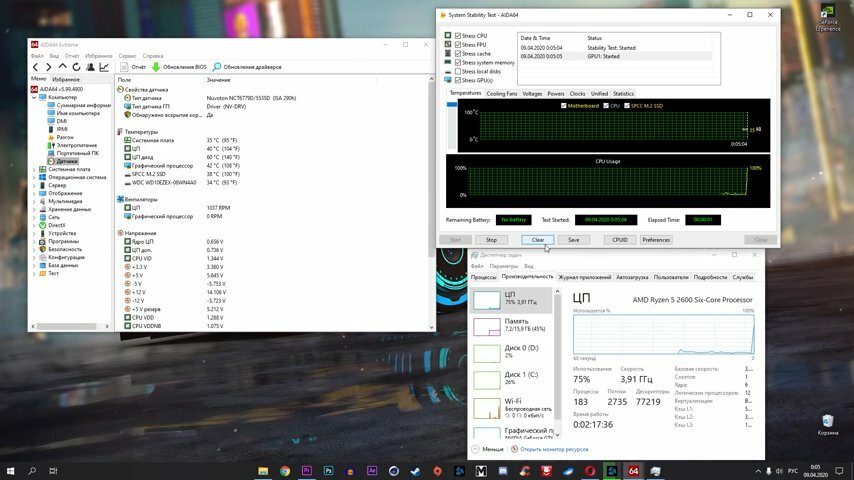
Task: Go forward with AIDA64 forward arrow
Action: tap(48, 67)
